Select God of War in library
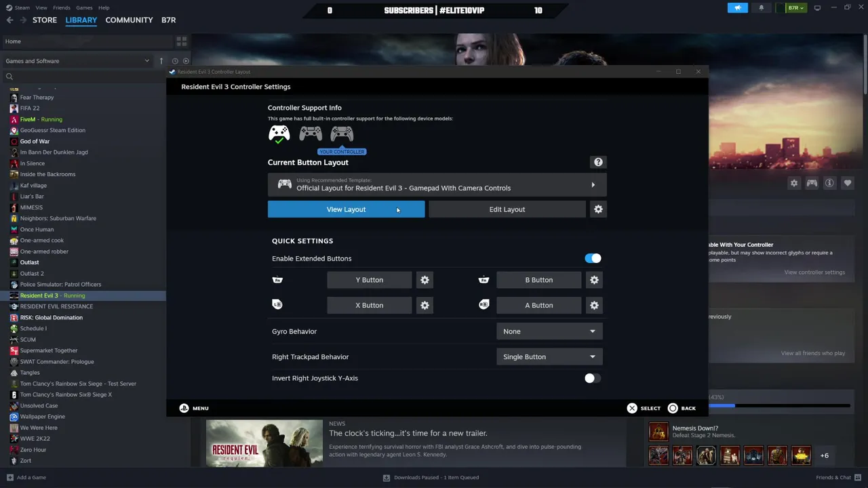 35,141
